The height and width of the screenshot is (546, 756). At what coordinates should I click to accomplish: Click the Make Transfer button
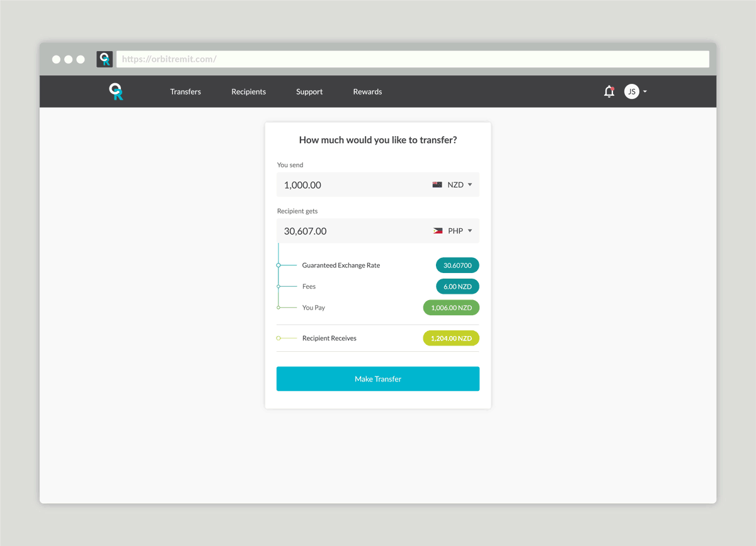(x=378, y=378)
